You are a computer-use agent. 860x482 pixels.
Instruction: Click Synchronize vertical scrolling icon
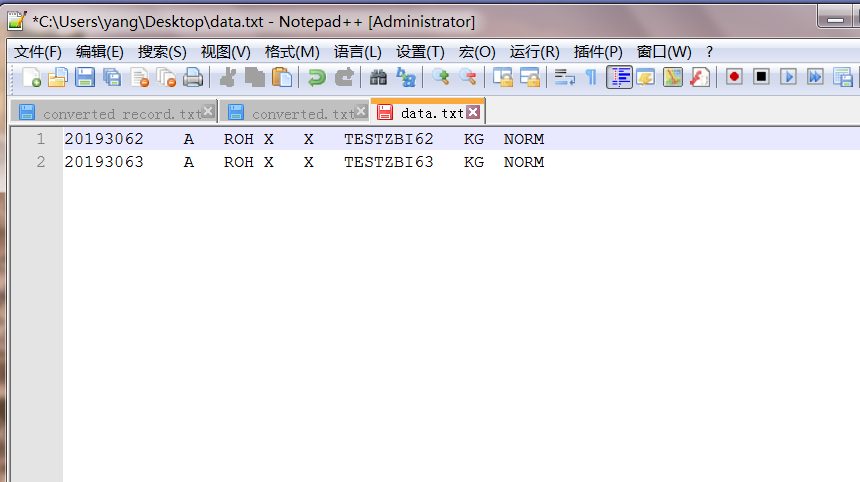click(x=502, y=77)
